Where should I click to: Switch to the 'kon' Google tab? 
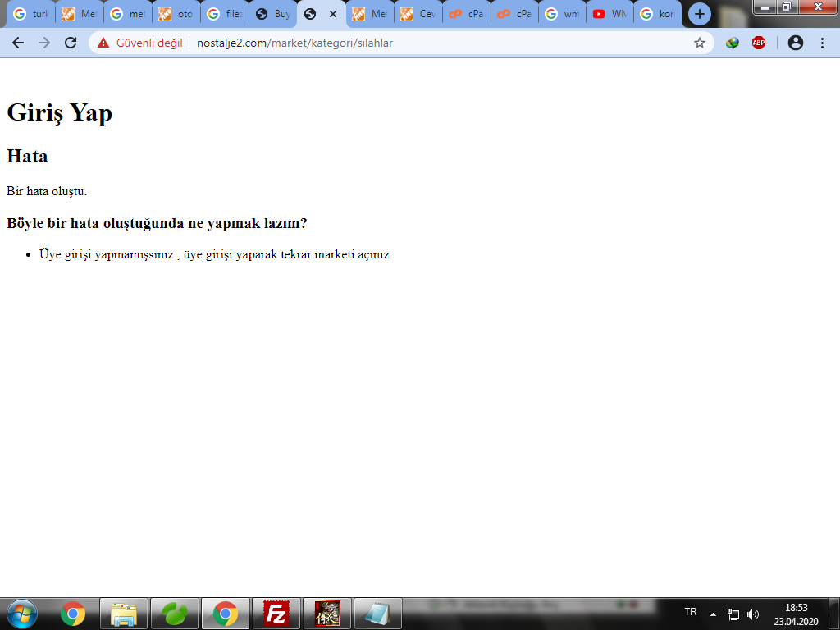(x=658, y=14)
